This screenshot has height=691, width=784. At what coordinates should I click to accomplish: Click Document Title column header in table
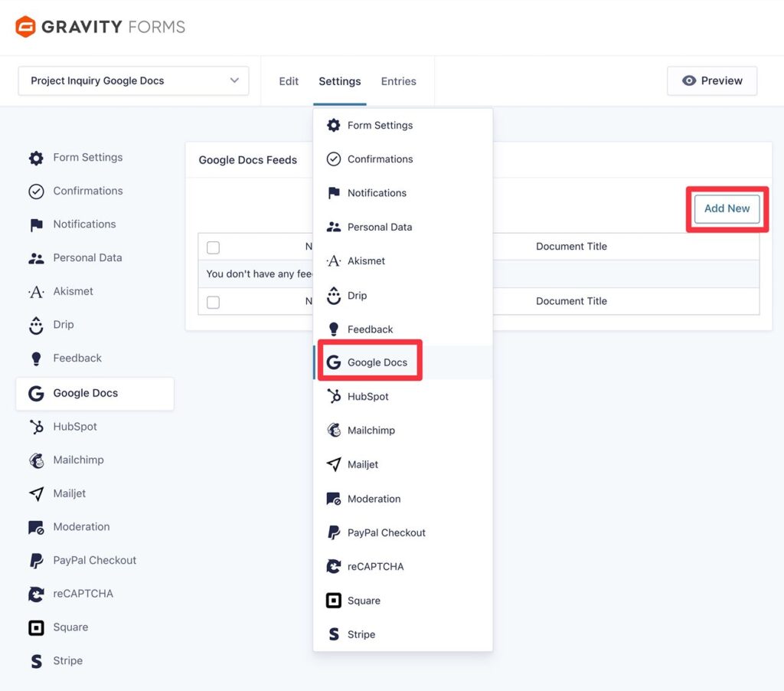[571, 246]
